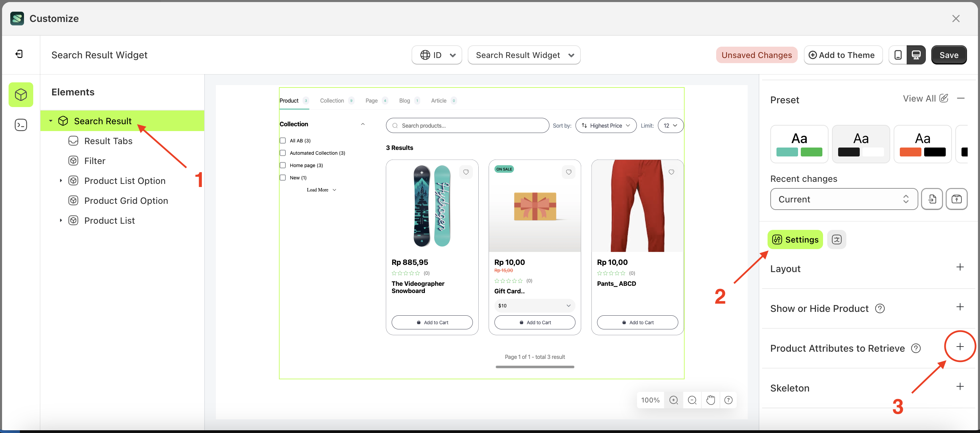Select the hand pan tool
980x433 pixels.
(x=710, y=400)
